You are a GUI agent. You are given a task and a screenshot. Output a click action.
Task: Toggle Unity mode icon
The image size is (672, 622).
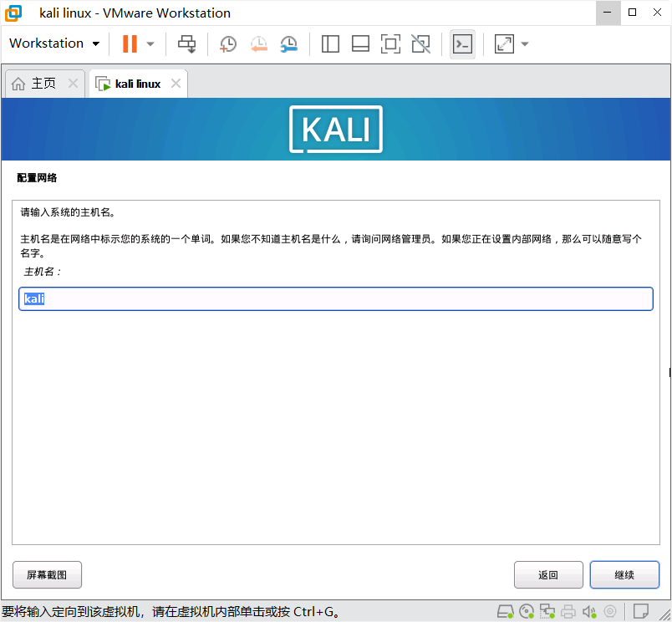tap(421, 43)
